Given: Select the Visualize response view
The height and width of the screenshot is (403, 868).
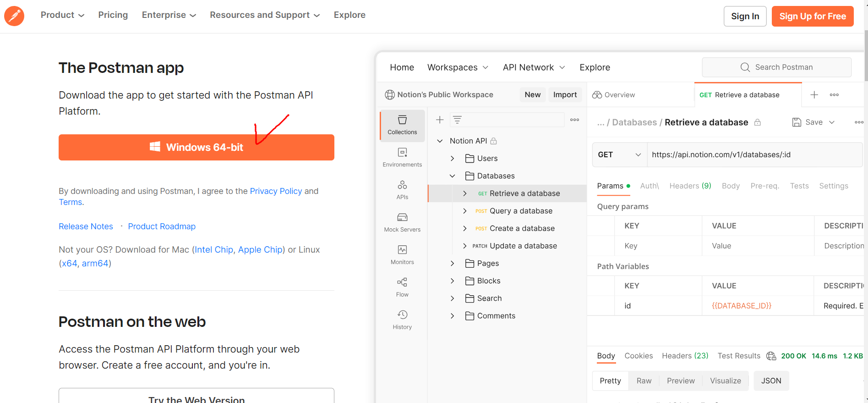Looking at the screenshot, I should coord(726,381).
